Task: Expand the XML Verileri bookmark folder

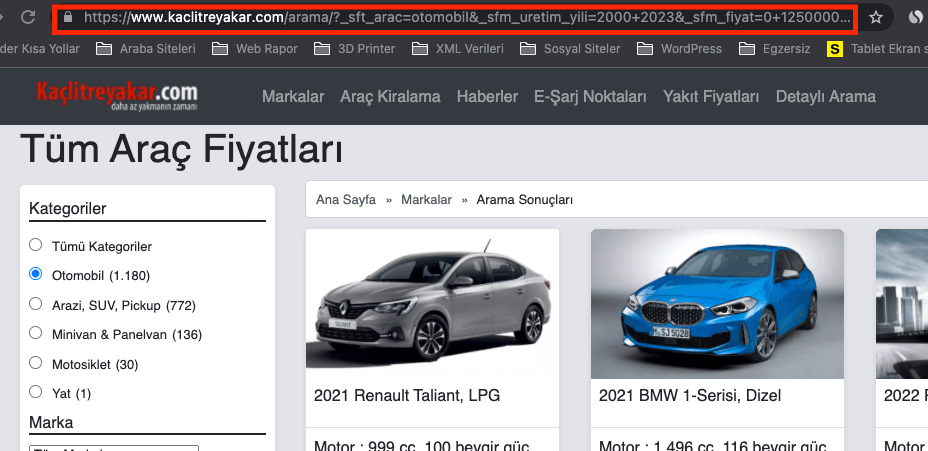Action: (460, 48)
